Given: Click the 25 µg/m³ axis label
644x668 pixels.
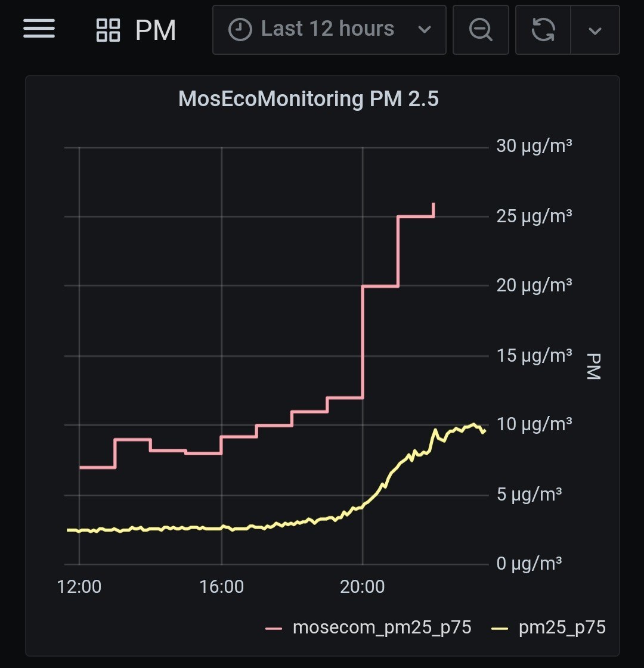Looking at the screenshot, I should tap(534, 216).
